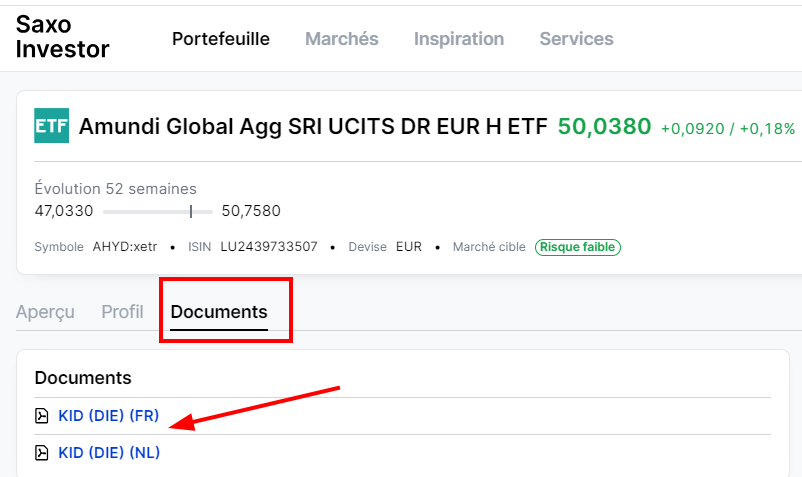
Task: Click the PDF icon beside KID (DIE) (NL)
Action: [42, 453]
